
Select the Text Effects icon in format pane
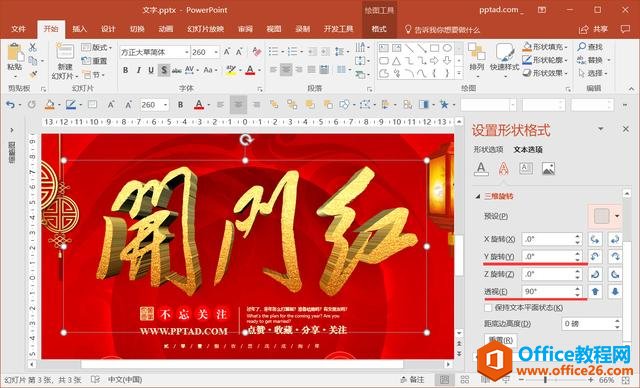pos(503,168)
